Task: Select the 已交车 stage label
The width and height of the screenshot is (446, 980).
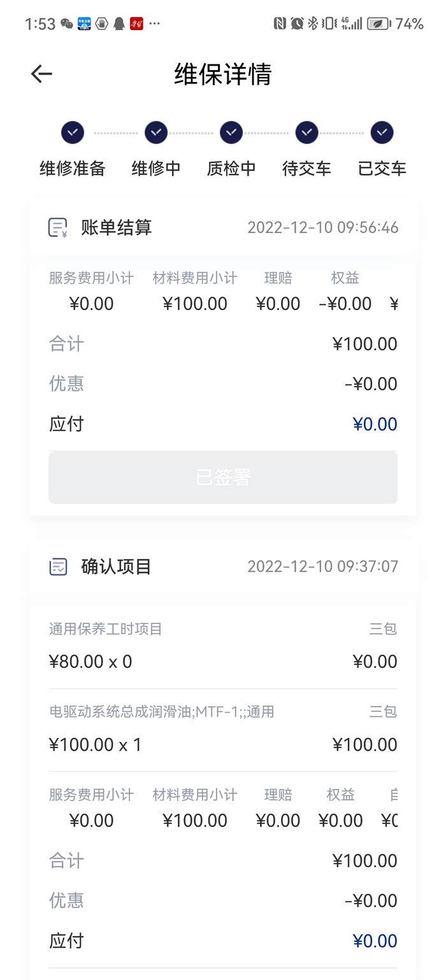Action: [382, 169]
